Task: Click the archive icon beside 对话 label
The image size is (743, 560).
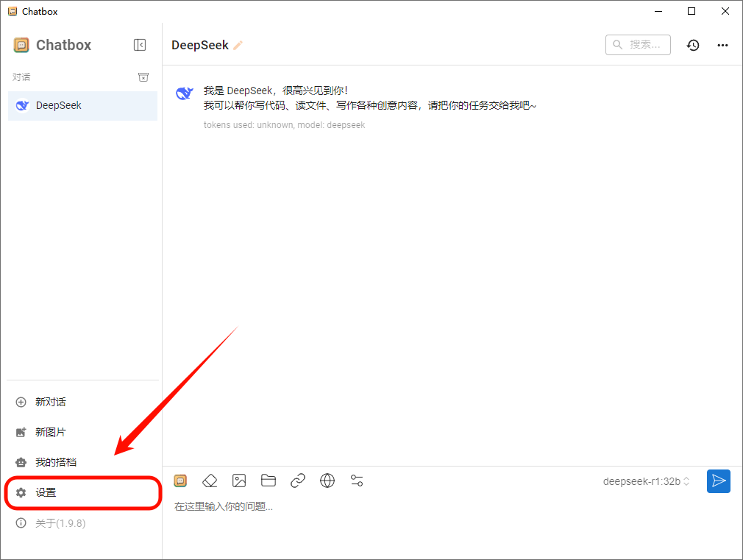Action: (x=143, y=77)
